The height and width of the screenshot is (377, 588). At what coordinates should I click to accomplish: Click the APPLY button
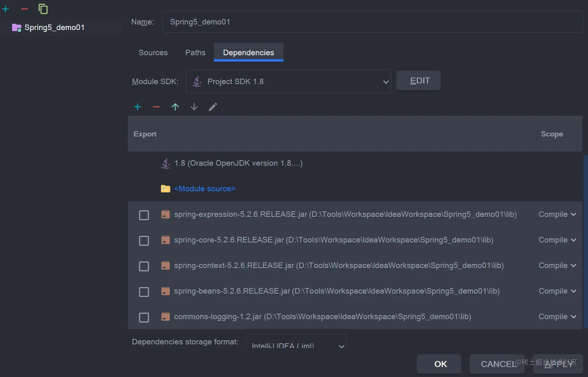[x=558, y=364]
